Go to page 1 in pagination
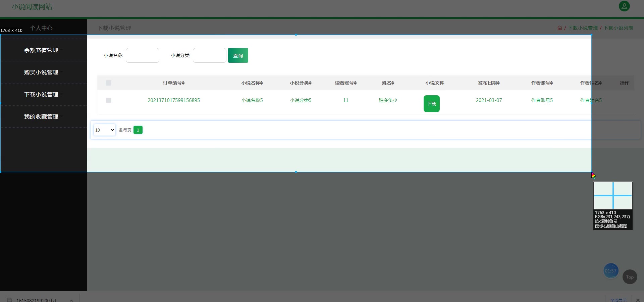Screen dimensions: 644x302 pos(138,130)
